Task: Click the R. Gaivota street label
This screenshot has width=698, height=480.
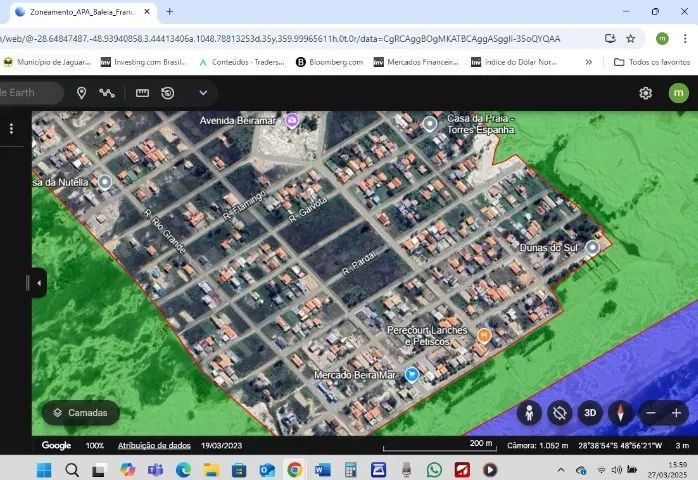Action: coord(308,209)
